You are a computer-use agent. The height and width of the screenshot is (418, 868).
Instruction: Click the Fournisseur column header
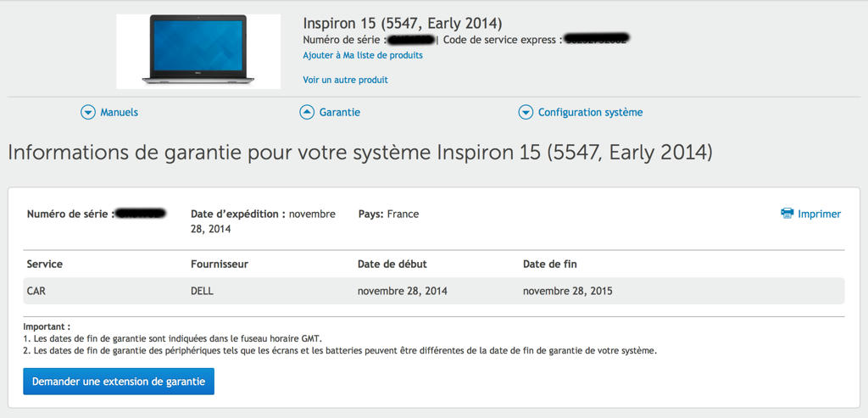pyautogui.click(x=220, y=264)
